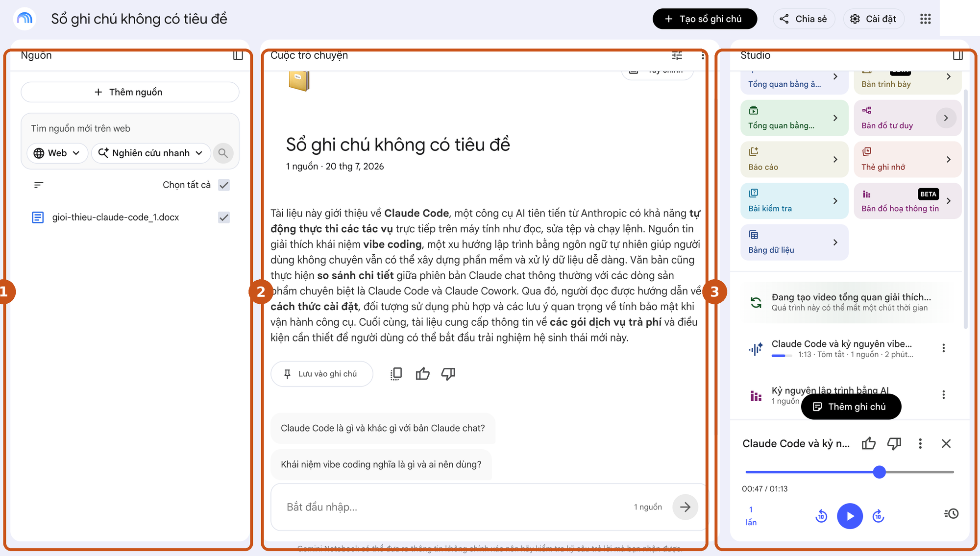980x556 pixels.
Task: Collapse the Nguồn panel with its panel icon
Action: (x=238, y=55)
